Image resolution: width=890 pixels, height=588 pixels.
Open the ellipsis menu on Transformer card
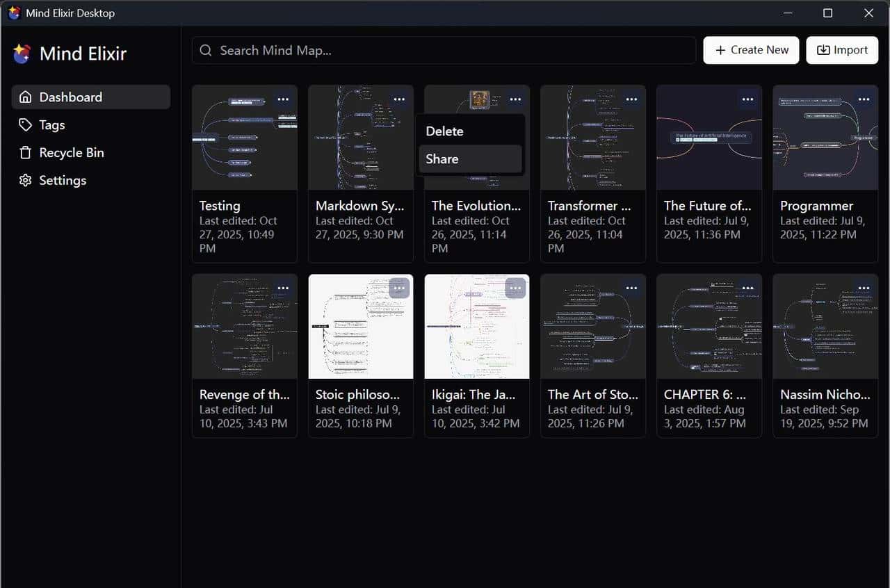[x=631, y=99]
